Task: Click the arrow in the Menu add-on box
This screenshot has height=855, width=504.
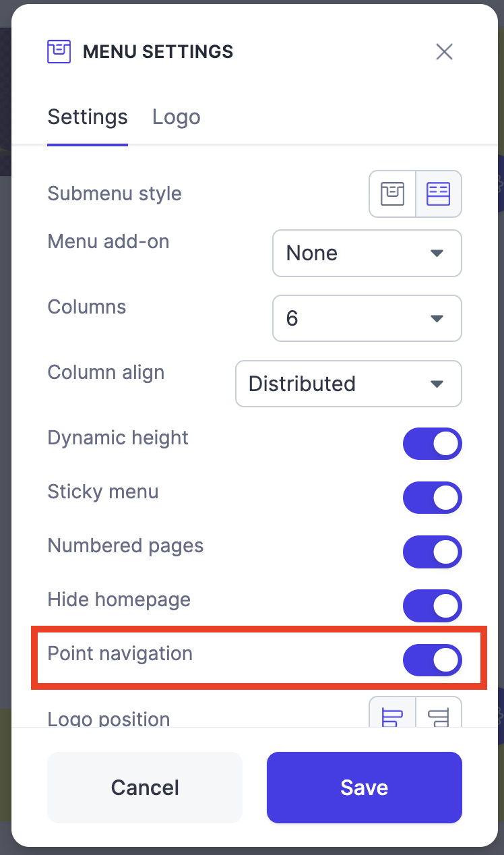Action: (x=437, y=254)
